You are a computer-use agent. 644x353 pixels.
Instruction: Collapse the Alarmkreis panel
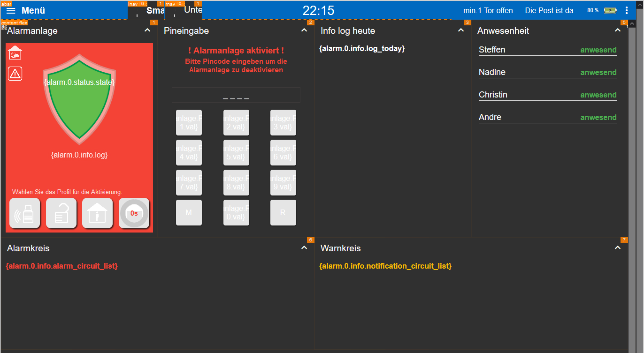click(x=304, y=248)
